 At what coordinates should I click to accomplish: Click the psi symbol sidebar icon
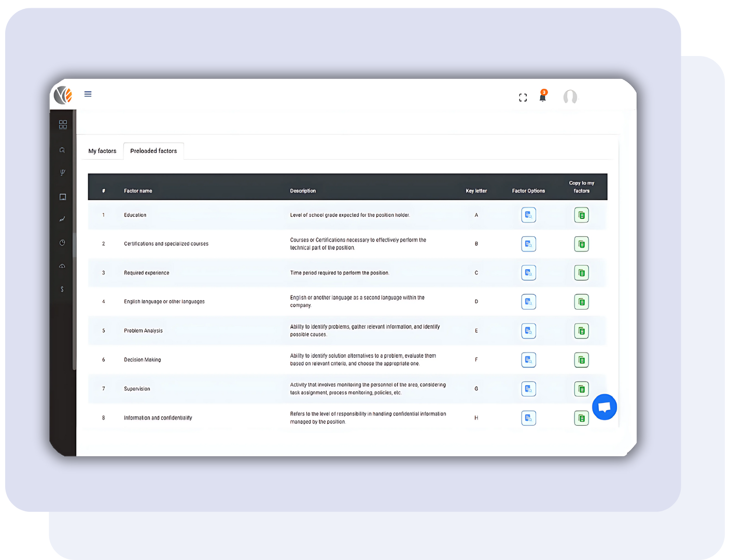coord(63,173)
